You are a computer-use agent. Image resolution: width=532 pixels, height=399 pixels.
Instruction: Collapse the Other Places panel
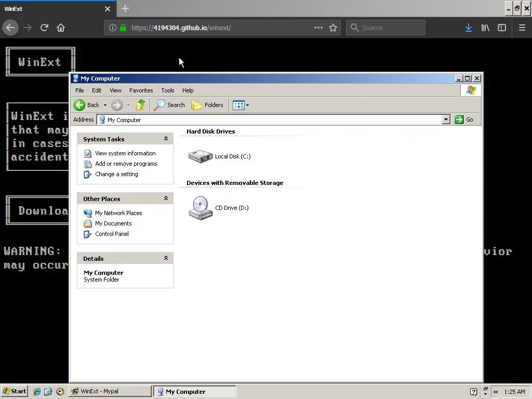click(166, 198)
